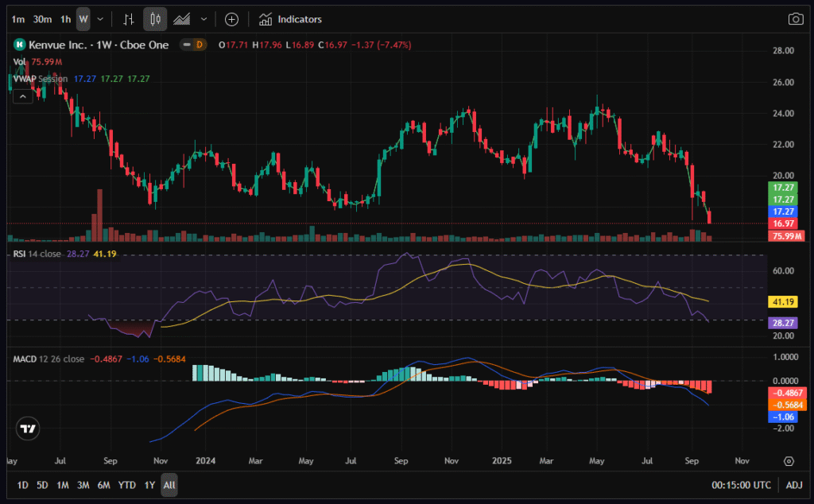Switch to the 6M date range
814x504 pixels.
tap(103, 485)
